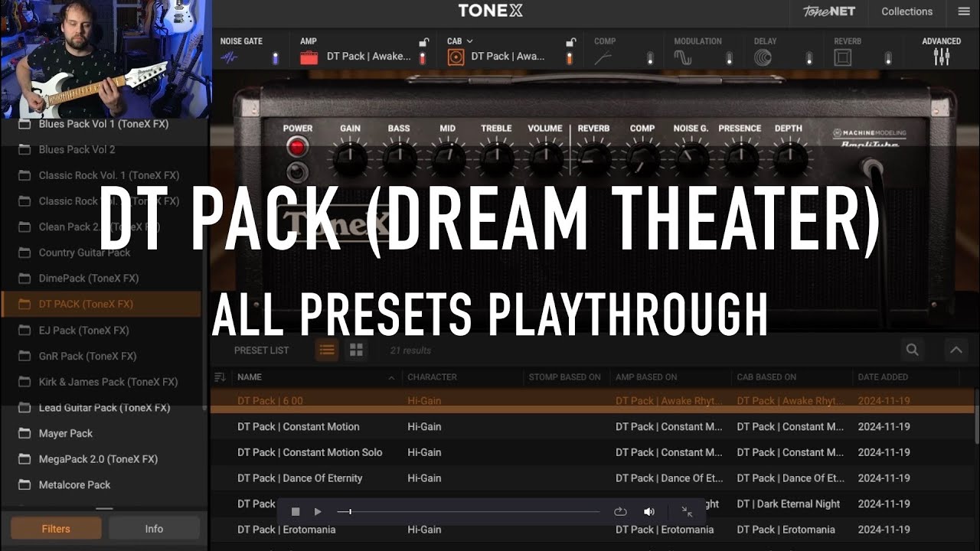Click the collapse arrows icon in player bar
This screenshot has height=551, width=980.
(x=687, y=512)
